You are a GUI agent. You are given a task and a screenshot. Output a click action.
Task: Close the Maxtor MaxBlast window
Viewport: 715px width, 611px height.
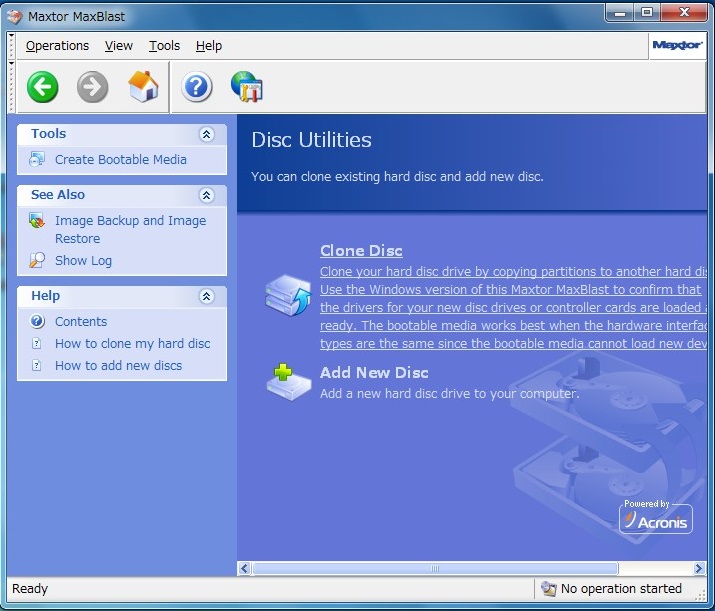pos(684,13)
